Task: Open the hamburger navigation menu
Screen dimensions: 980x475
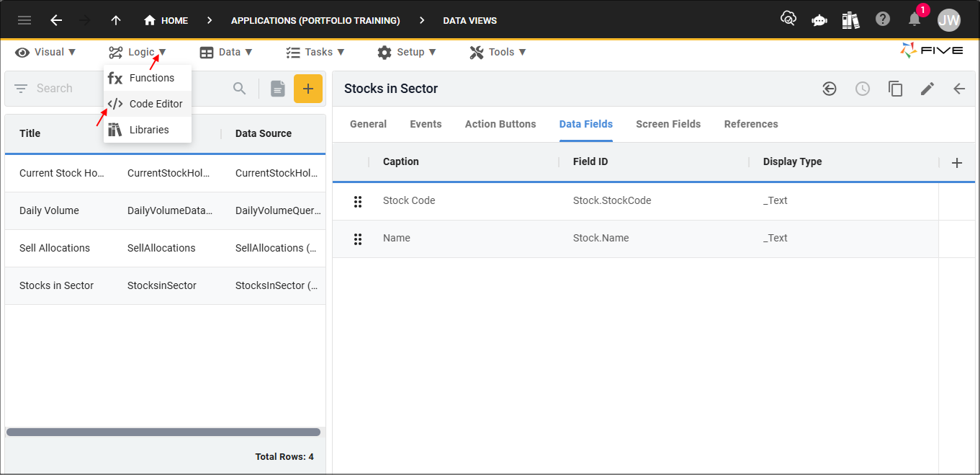Action: tap(24, 20)
